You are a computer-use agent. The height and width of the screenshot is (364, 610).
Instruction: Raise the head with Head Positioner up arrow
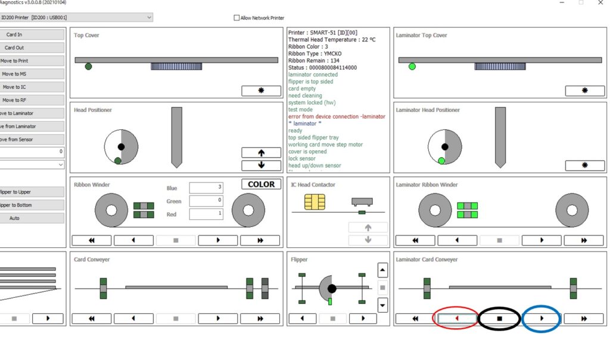[x=261, y=153]
